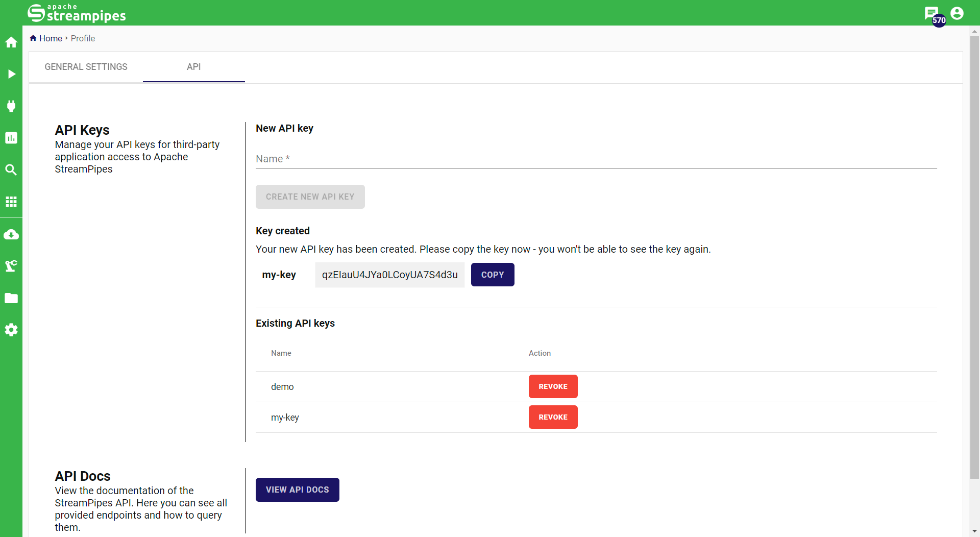Image resolution: width=980 pixels, height=537 pixels.
Task: Open Pipelines via the play icon
Action: (x=11, y=74)
